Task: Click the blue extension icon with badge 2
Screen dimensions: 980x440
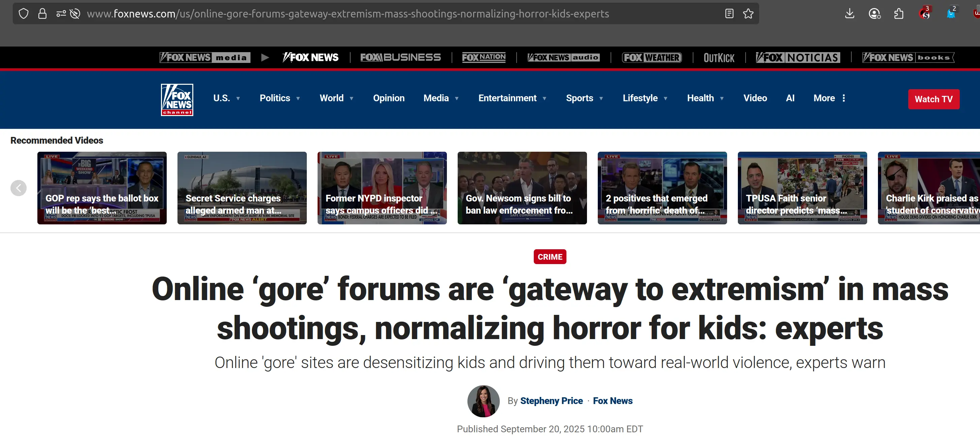Action: tap(951, 13)
